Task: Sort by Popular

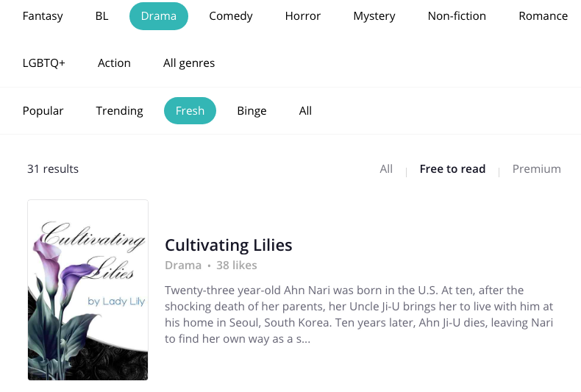Action: (x=43, y=111)
